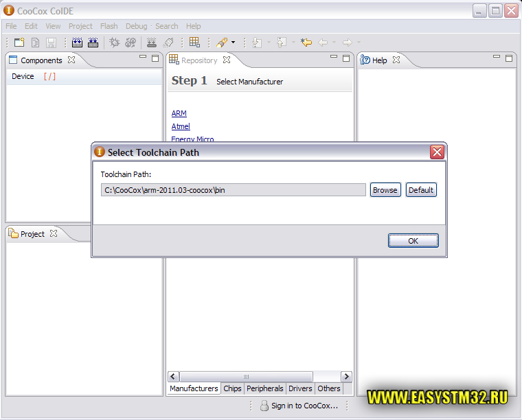Click Sign in to CooCox status item
This screenshot has height=420, width=522.
point(299,406)
